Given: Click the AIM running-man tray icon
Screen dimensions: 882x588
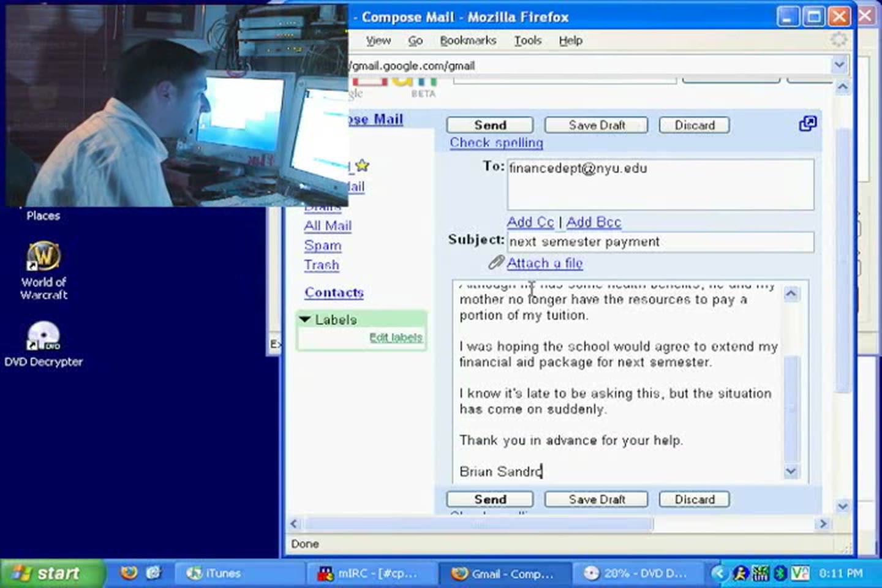Looking at the screenshot, I should [741, 573].
